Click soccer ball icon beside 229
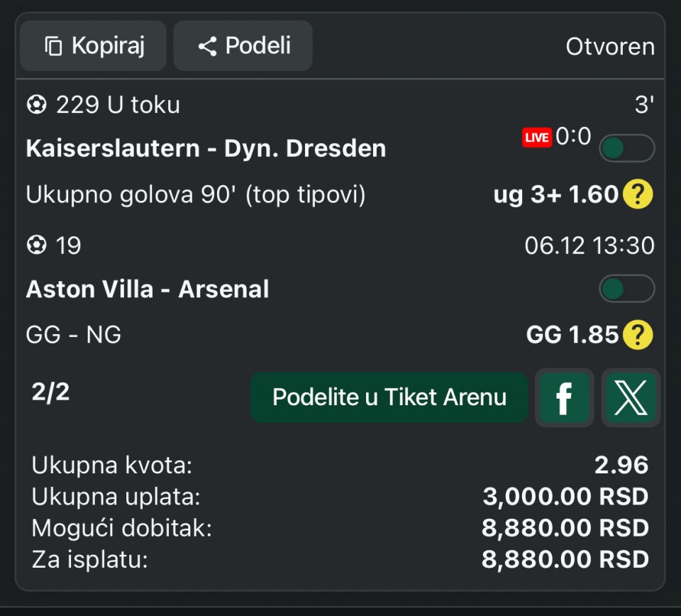 coord(35,106)
